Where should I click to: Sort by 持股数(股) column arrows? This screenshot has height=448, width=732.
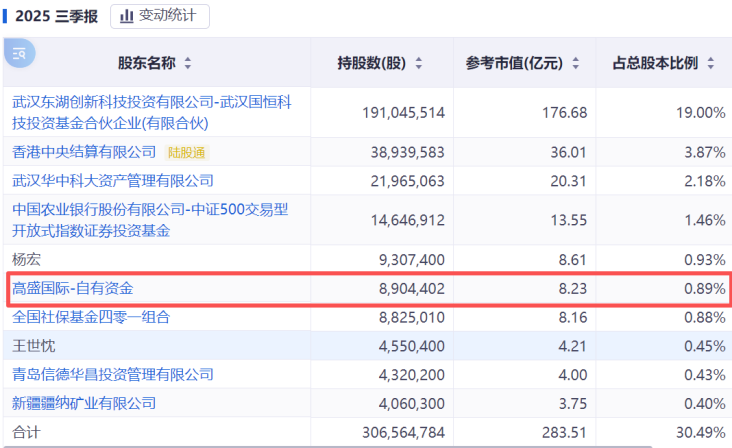coord(419,63)
